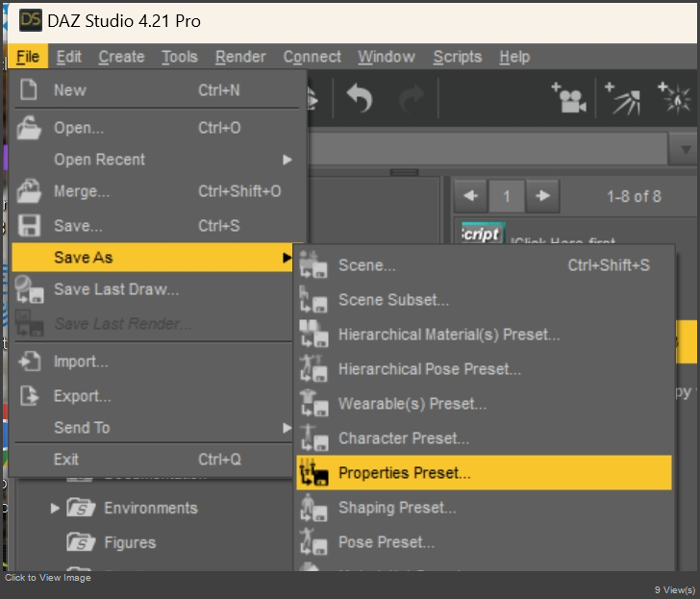Viewport: 700px width, 599px height.
Task: Choose Export... from the File menu
Action: pos(152,396)
